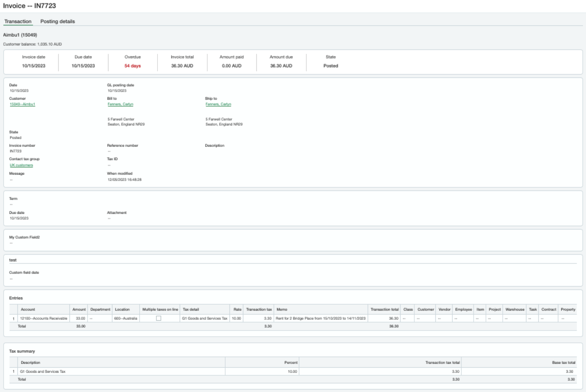Click the Employee column header
The height and width of the screenshot is (392, 586).
(x=463, y=309)
